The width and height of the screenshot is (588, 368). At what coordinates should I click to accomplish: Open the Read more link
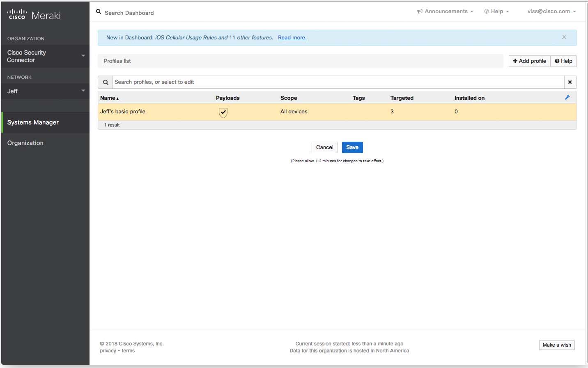292,37
